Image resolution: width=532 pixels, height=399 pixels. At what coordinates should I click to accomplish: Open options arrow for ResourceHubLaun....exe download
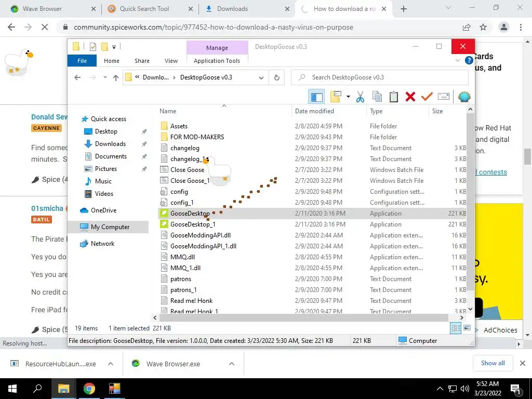point(111,364)
